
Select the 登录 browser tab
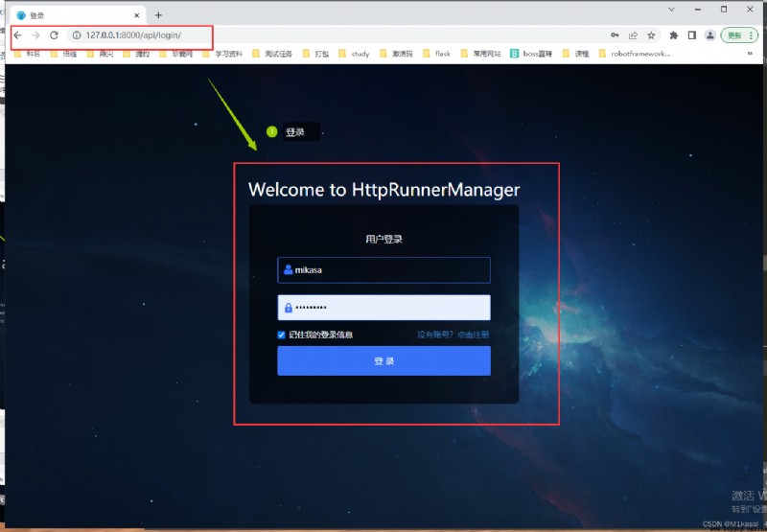pyautogui.click(x=78, y=15)
